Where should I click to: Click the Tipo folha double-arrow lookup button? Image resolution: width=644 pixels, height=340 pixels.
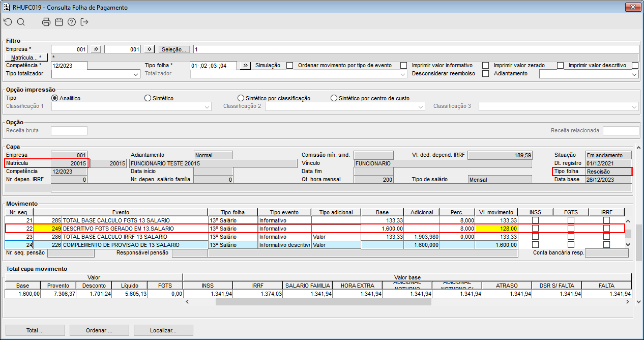(x=245, y=66)
